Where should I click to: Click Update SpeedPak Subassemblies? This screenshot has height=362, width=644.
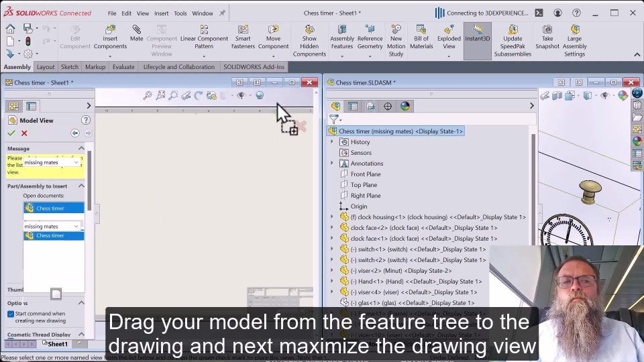pyautogui.click(x=513, y=41)
